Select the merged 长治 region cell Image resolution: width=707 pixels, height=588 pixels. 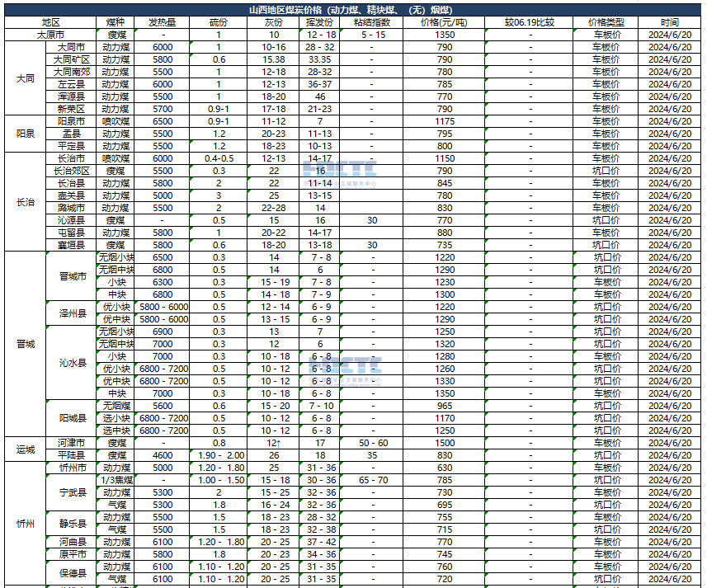pos(26,202)
